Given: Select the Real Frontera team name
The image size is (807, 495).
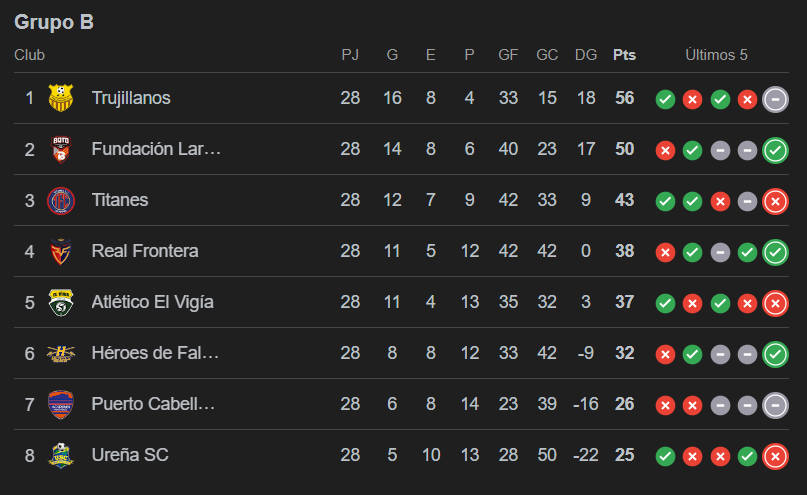Looking at the screenshot, I should (145, 251).
